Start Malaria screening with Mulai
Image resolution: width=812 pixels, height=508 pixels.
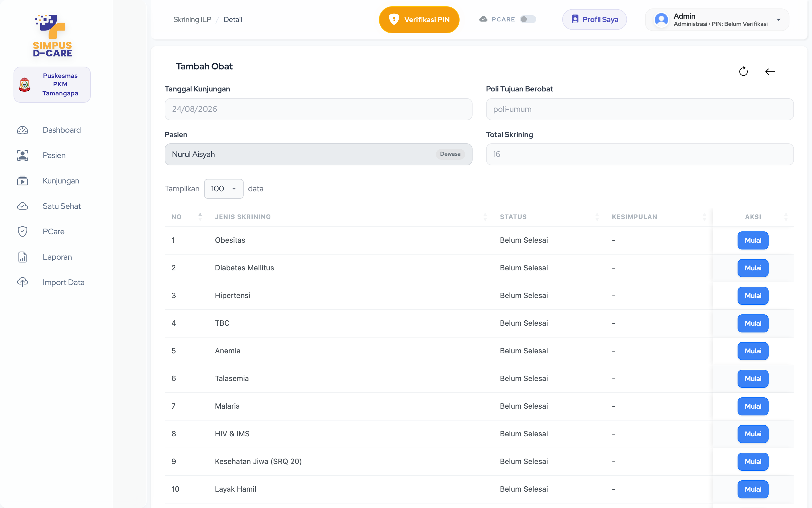tap(753, 406)
